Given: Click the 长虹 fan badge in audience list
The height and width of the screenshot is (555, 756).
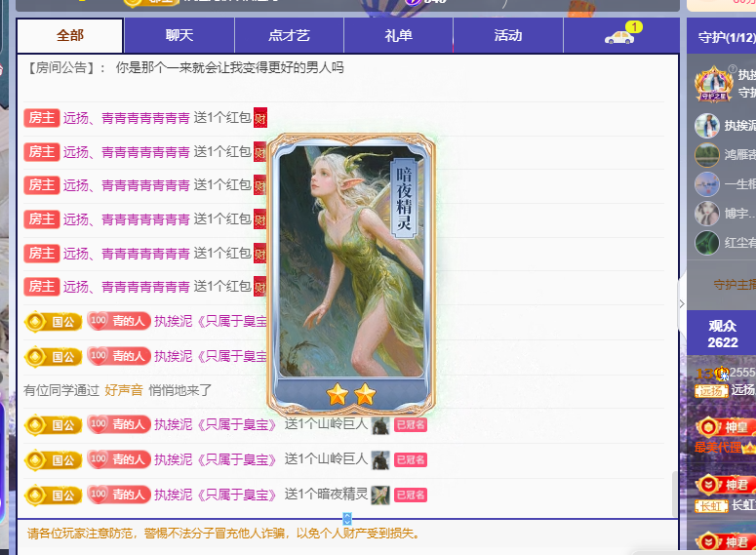Looking at the screenshot, I should coord(711,506).
